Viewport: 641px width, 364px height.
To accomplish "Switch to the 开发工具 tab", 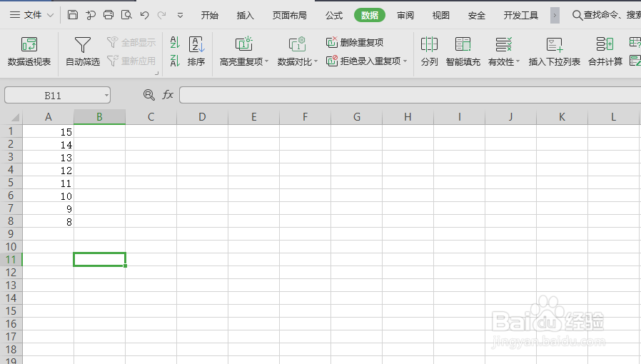I will click(521, 16).
